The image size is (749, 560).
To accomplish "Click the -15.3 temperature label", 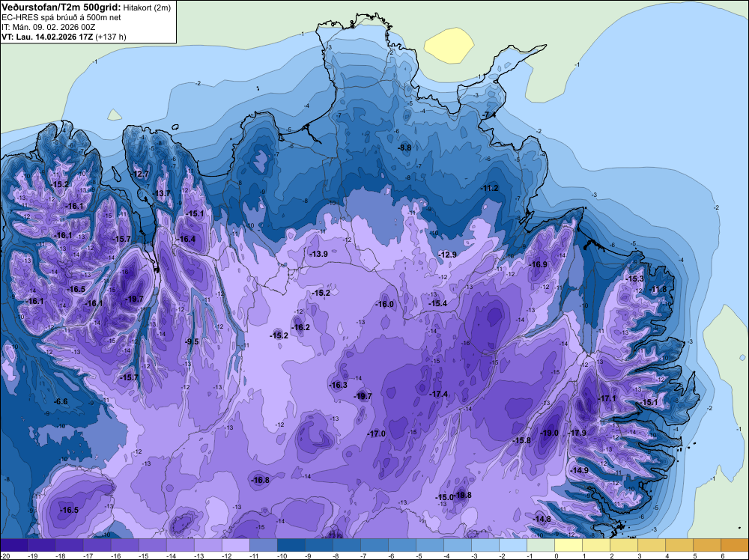I will tap(635, 279).
